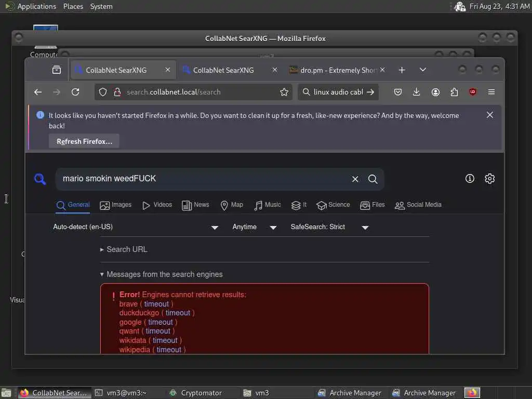Open the SafeSearch Strict dropdown
Viewport: 532px width, 399px height.
click(x=329, y=227)
